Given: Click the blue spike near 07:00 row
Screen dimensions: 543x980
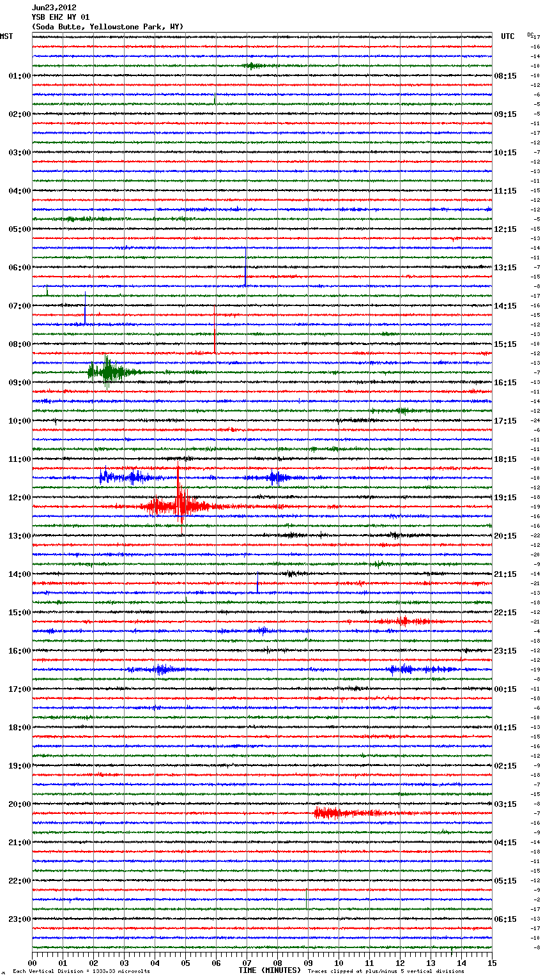Looking at the screenshot, I should (85, 309).
